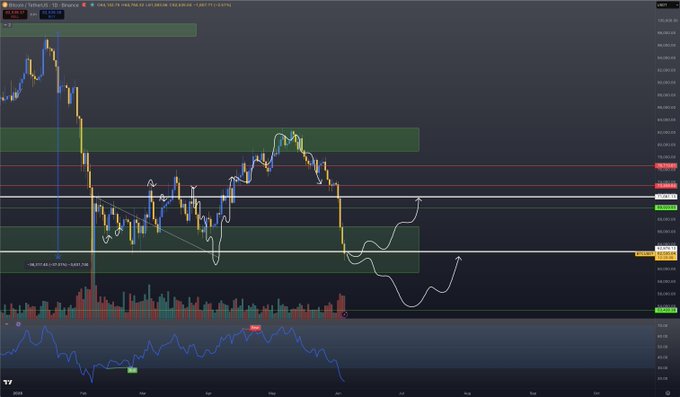Collapse the indicator legend chevron below SELL button

pos(6,25)
